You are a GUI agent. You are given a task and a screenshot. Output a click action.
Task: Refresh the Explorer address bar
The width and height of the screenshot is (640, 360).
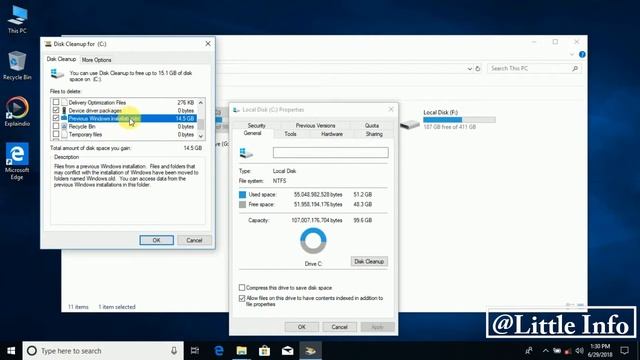coord(478,69)
